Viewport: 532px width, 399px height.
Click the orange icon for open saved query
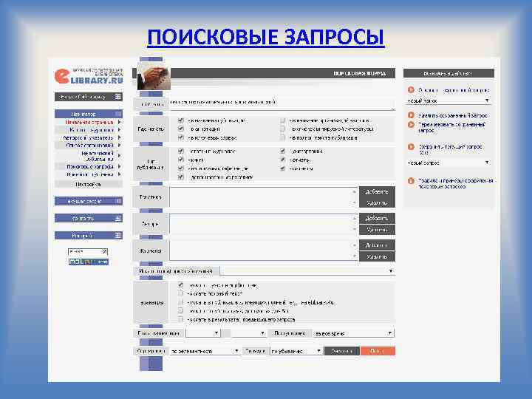point(411,90)
